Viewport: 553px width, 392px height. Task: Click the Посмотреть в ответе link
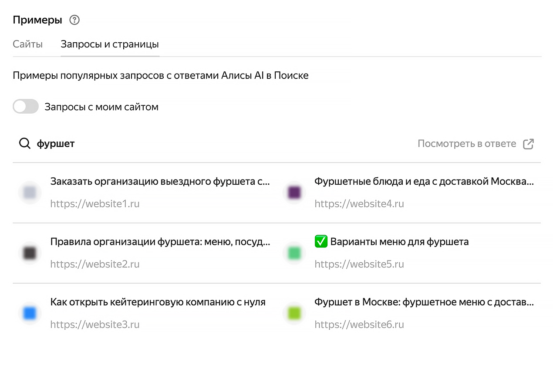click(x=466, y=144)
